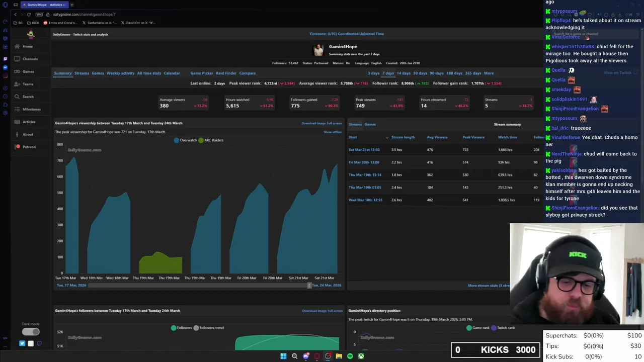Click Show offline above the viewership chart
The height and width of the screenshot is (362, 644).
coord(333,132)
